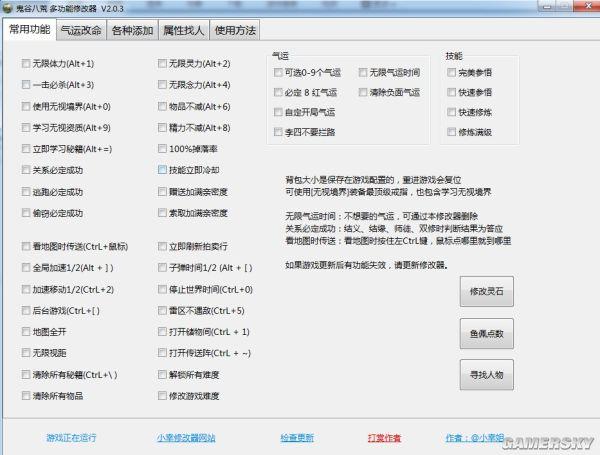
Task: Toggle 子弹时间1/2 checkbox
Action: click(x=162, y=267)
